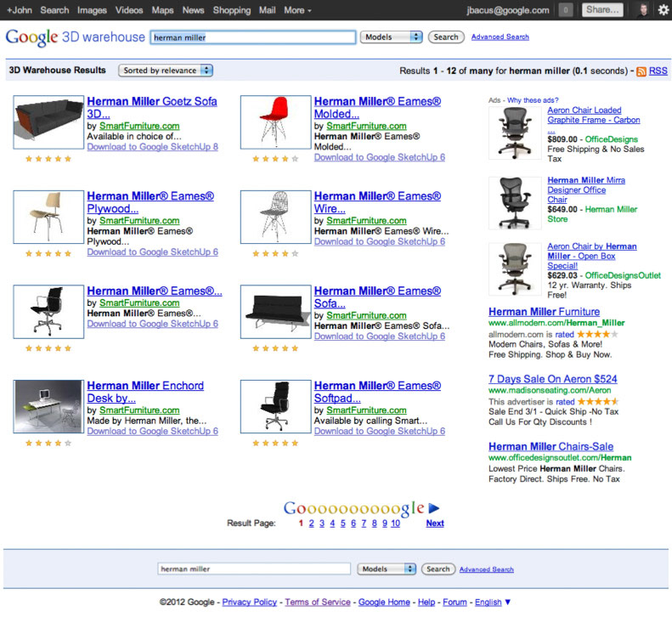Open Help footer link
672x622 pixels.
[426, 602]
